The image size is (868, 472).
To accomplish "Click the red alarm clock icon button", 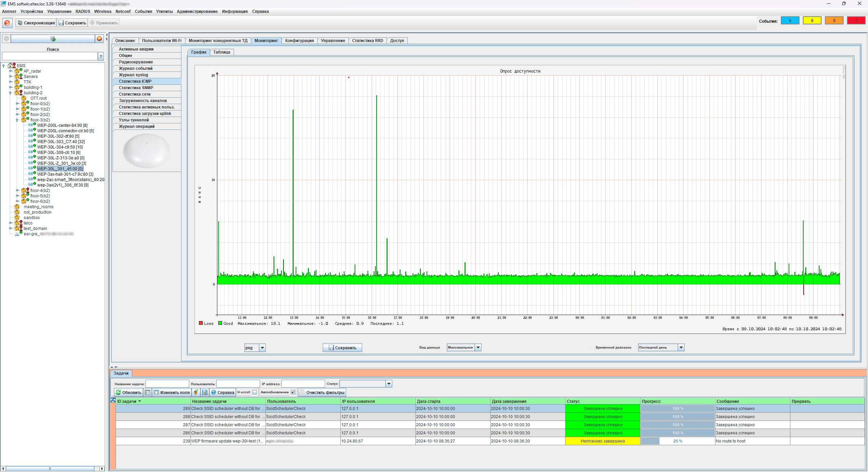I will pyautogui.click(x=7, y=23).
